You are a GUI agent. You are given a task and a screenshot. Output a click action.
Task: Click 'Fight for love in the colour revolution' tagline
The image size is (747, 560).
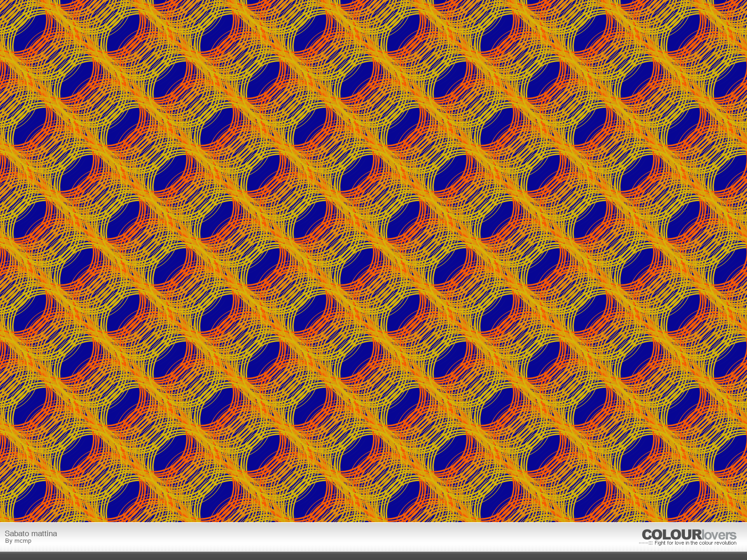(x=695, y=543)
